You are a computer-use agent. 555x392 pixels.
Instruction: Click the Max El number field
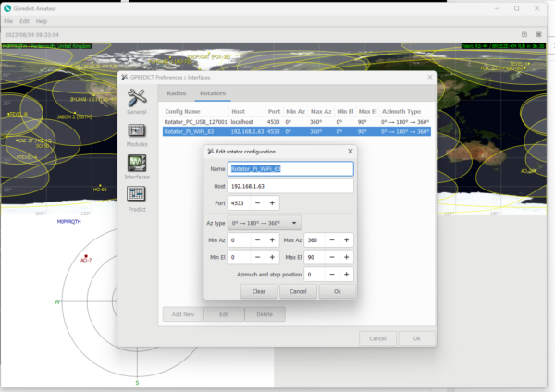314,257
